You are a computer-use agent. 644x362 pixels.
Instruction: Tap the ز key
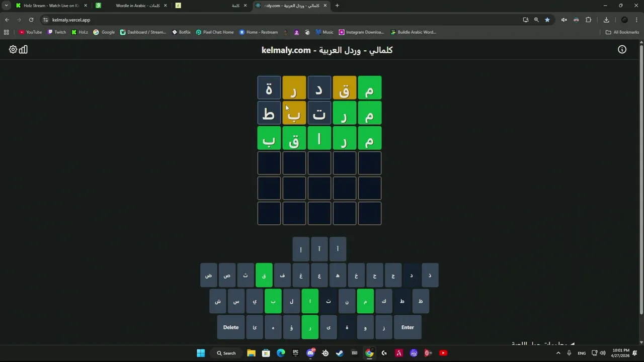tap(384, 327)
